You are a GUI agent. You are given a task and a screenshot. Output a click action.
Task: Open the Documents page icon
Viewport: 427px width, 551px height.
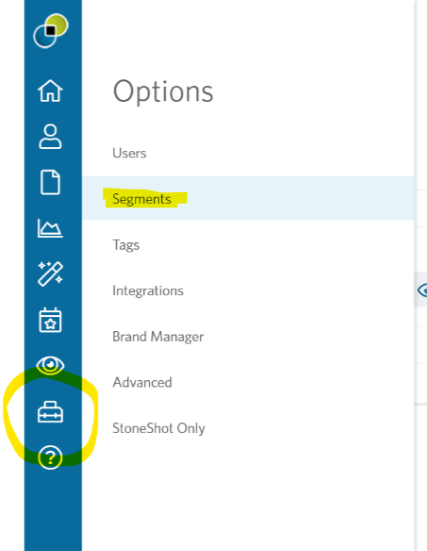pyautogui.click(x=50, y=182)
